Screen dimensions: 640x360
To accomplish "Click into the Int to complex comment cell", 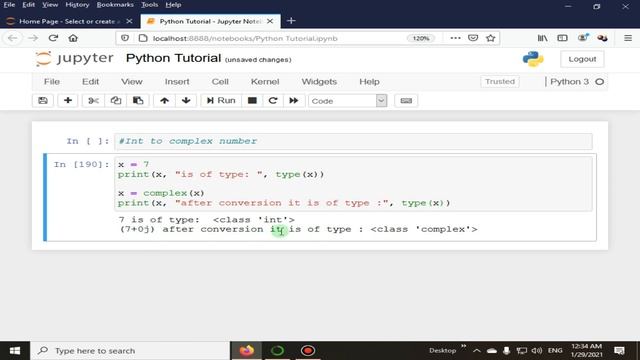I will [353, 141].
